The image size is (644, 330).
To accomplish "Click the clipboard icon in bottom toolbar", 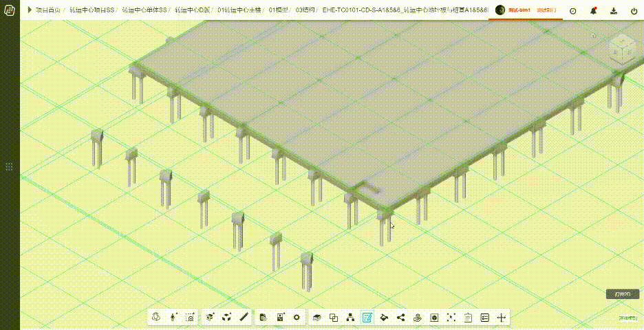I will pyautogui.click(x=468, y=318).
